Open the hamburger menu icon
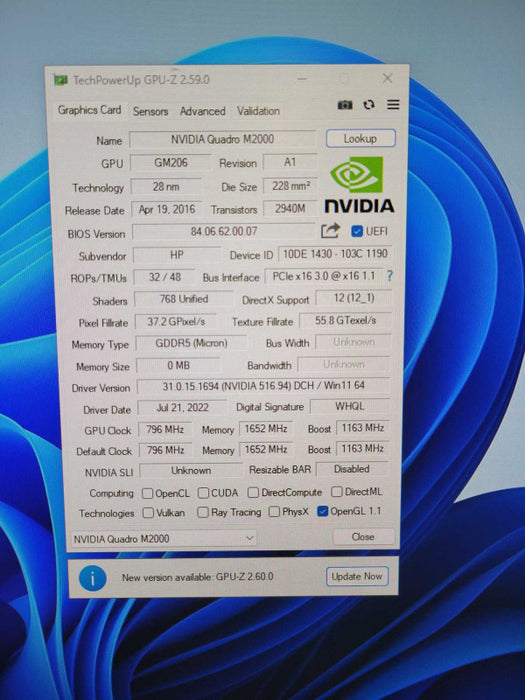 click(393, 104)
